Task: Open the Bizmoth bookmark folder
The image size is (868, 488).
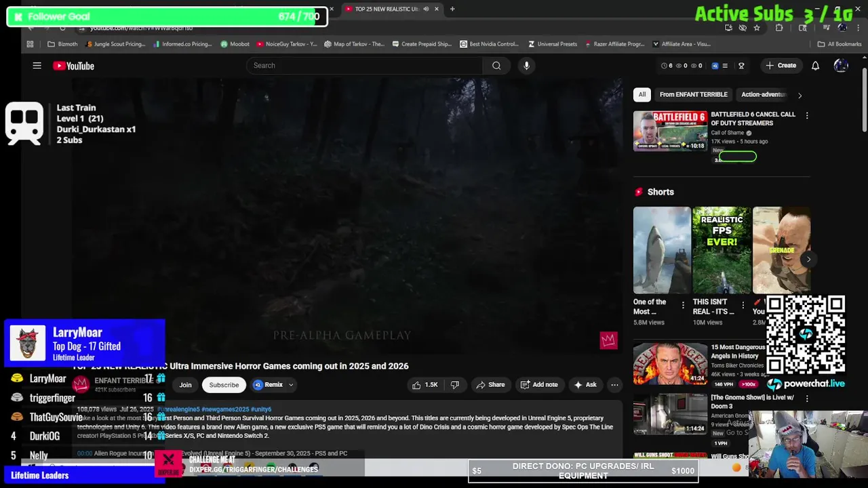Action: click(x=62, y=44)
